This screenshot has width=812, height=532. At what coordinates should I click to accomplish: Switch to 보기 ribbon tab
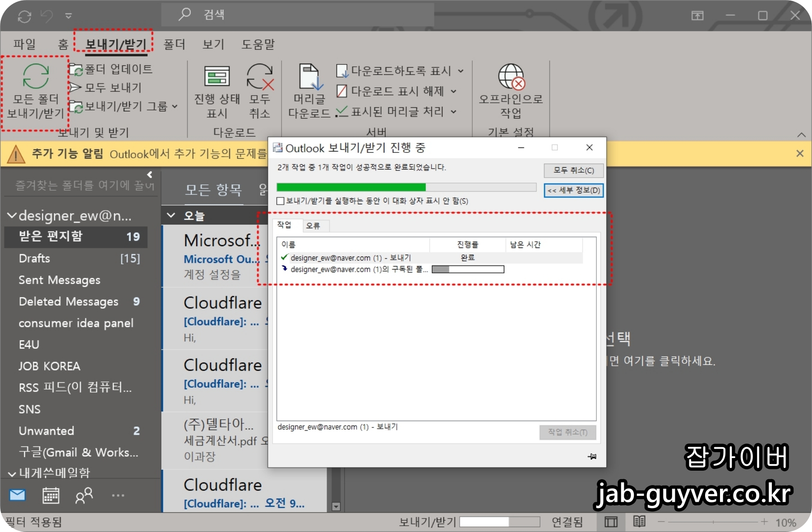(x=213, y=44)
